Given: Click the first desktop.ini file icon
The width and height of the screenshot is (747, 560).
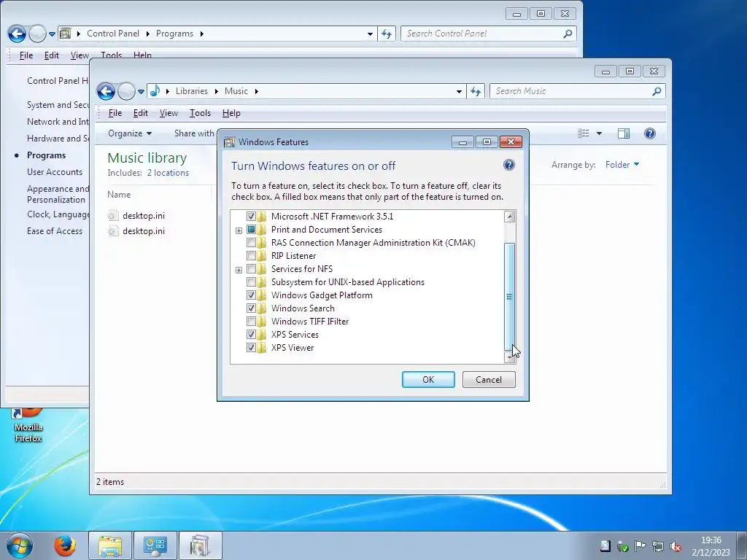Looking at the screenshot, I should 113,216.
